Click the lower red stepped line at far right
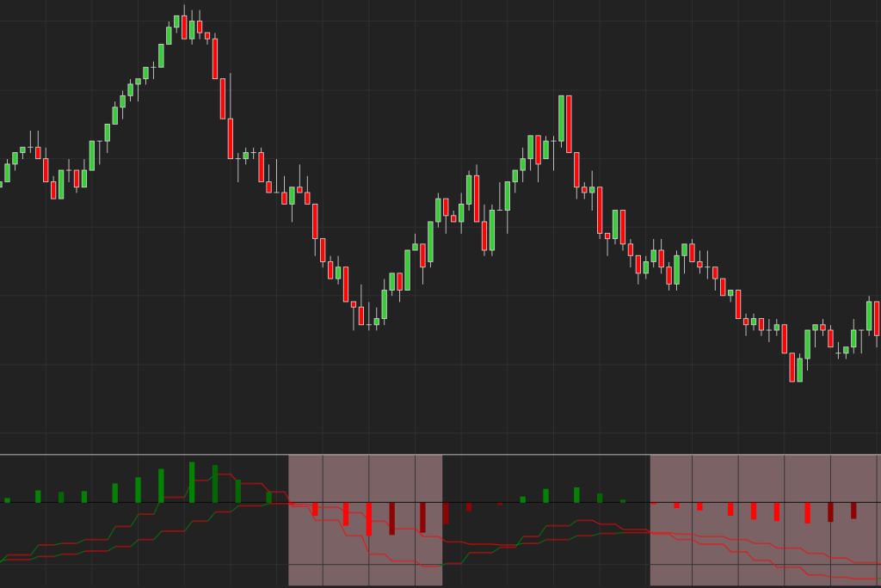 [860, 577]
